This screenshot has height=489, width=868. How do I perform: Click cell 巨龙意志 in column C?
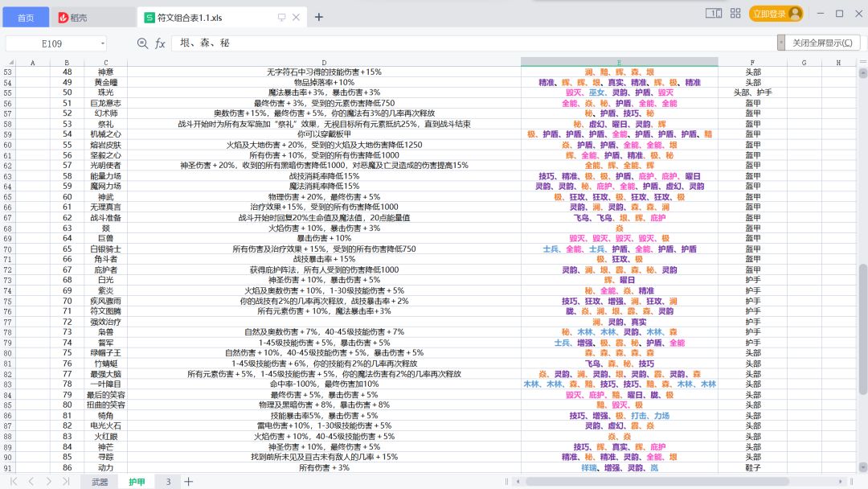click(x=106, y=103)
